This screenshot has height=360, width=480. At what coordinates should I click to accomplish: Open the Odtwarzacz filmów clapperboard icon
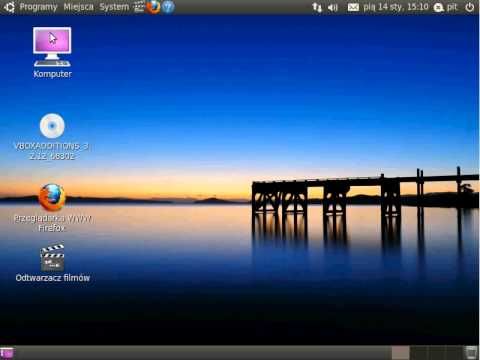52,257
